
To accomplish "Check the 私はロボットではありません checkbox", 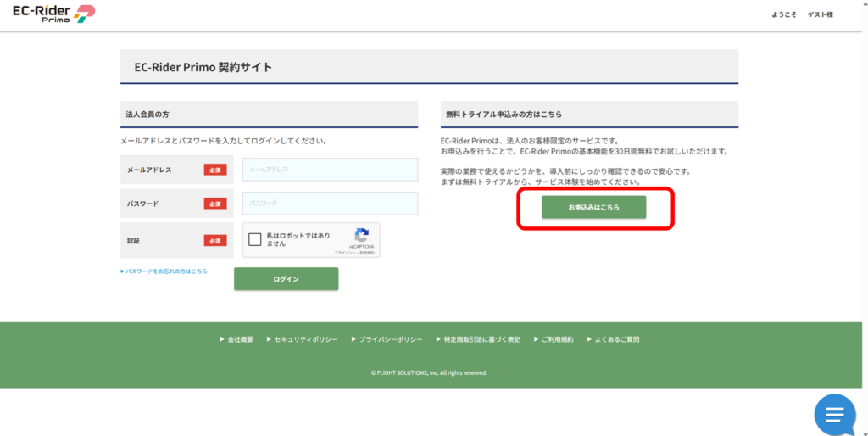I will tap(255, 240).
